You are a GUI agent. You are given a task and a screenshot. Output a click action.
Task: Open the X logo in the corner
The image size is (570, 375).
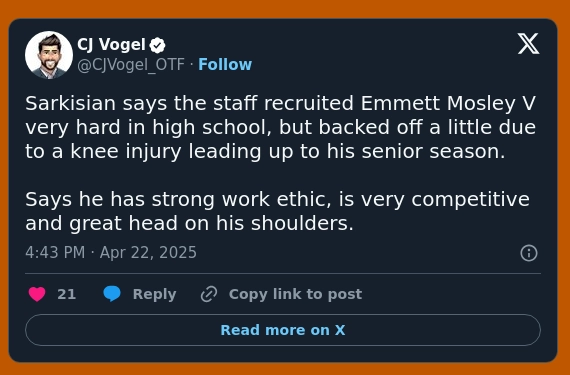[x=528, y=44]
